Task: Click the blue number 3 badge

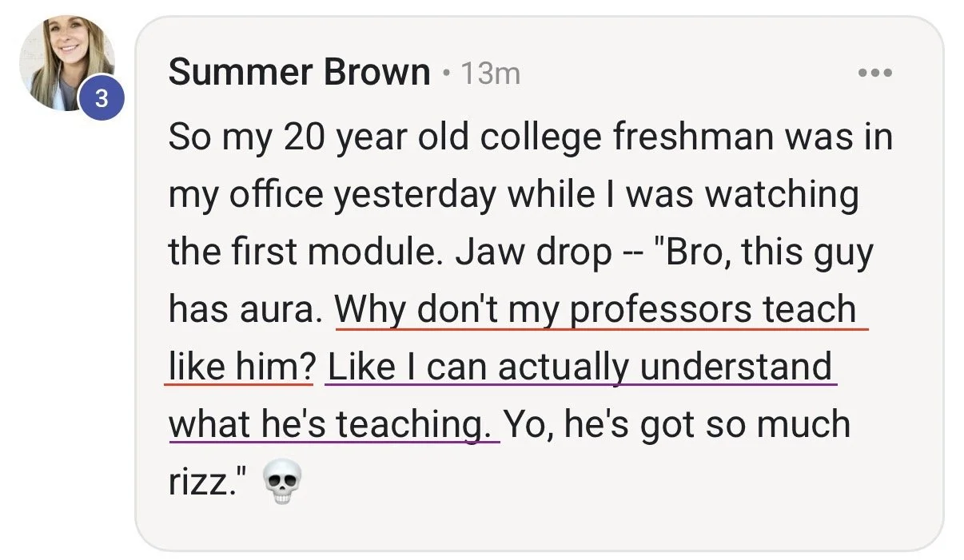Action: click(102, 100)
